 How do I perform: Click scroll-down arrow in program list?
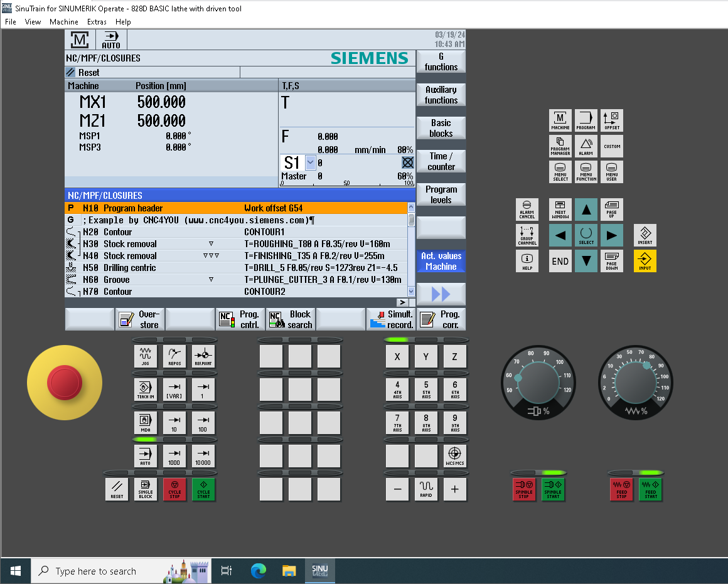pos(411,292)
